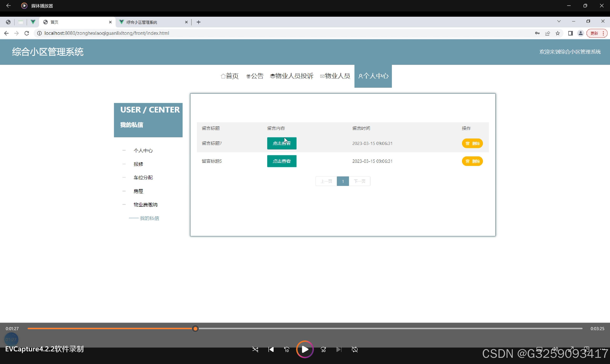
Task: Reload the browser page
Action: tap(27, 33)
